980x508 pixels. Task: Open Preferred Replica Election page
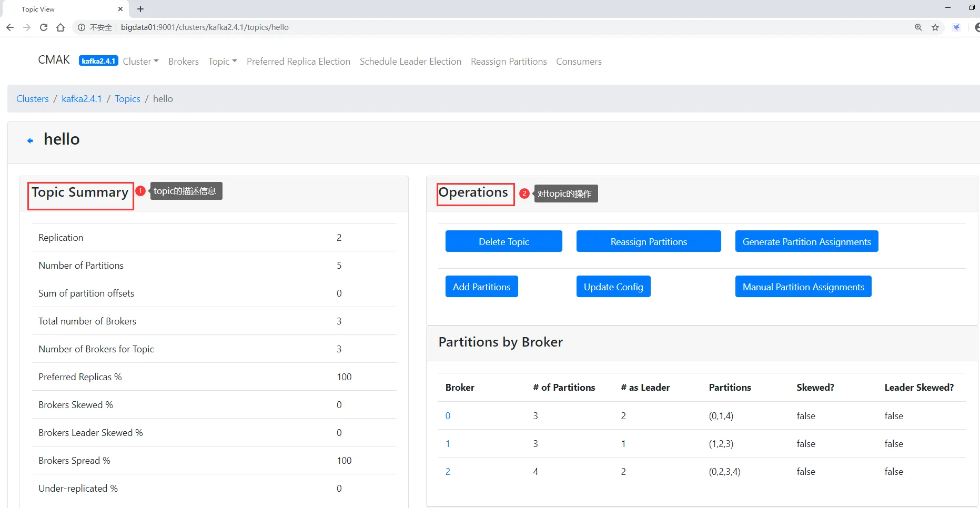298,62
